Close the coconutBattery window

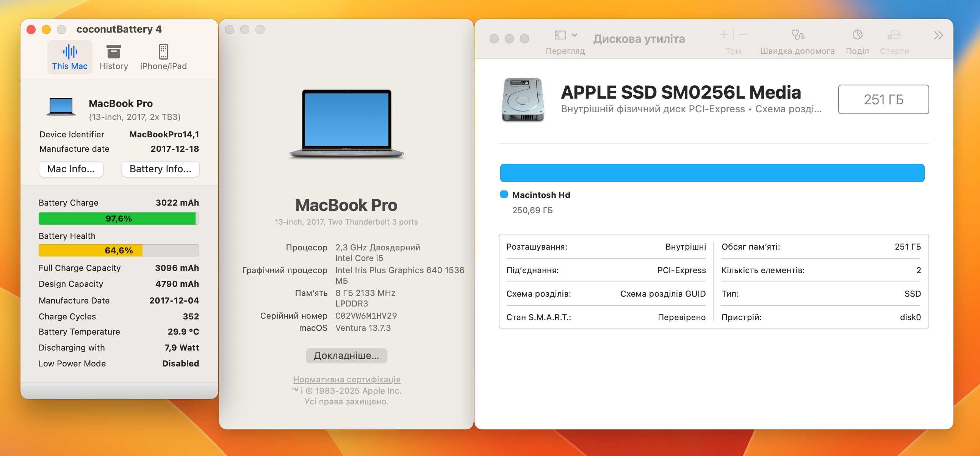(x=31, y=29)
